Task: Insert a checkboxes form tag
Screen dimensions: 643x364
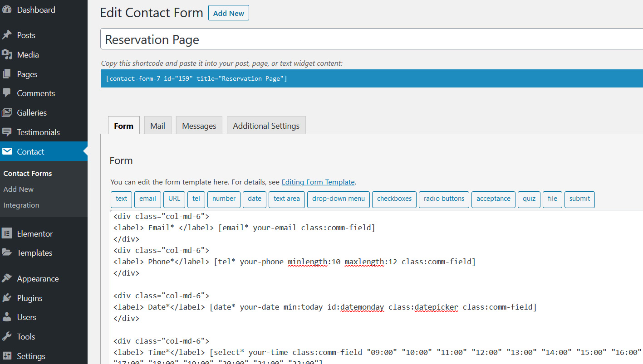Action: [394, 199]
